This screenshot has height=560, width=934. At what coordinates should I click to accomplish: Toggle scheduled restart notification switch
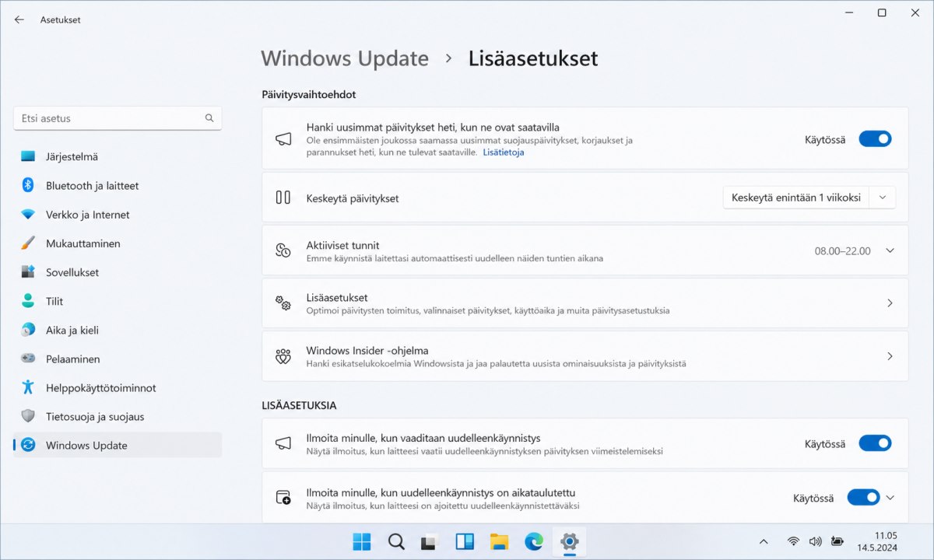(x=863, y=497)
